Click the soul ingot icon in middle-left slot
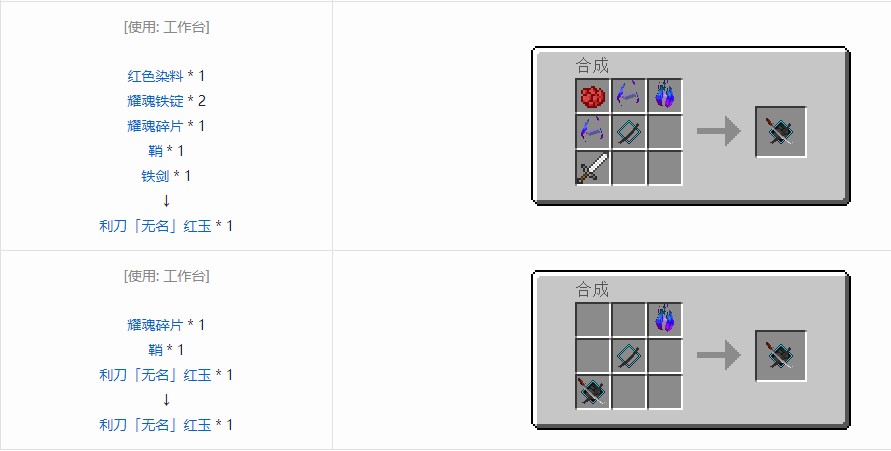891x451 pixels. [x=593, y=131]
